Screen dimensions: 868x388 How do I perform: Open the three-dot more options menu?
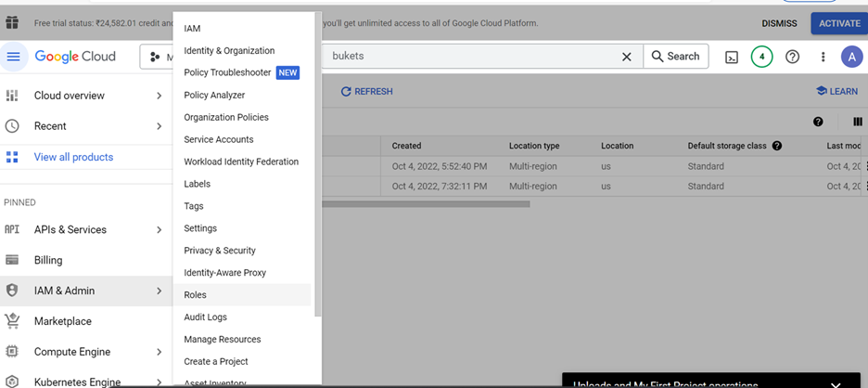pyautogui.click(x=823, y=57)
